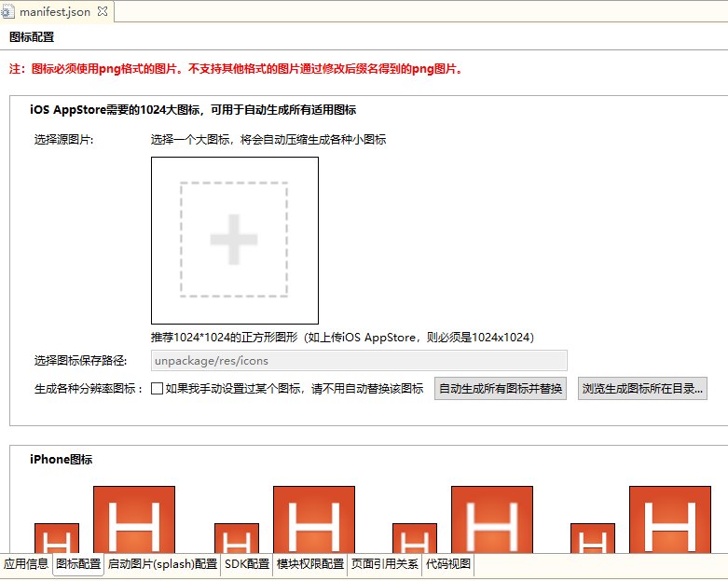Click the second small iPhone H icon
This screenshot has width=728, height=581.
237,538
